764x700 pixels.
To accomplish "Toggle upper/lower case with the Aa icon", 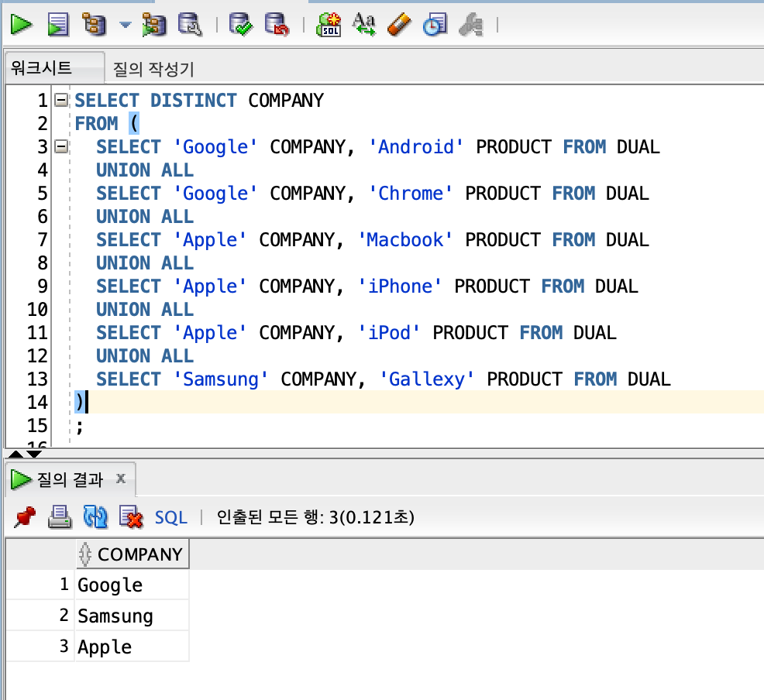I will pyautogui.click(x=364, y=25).
